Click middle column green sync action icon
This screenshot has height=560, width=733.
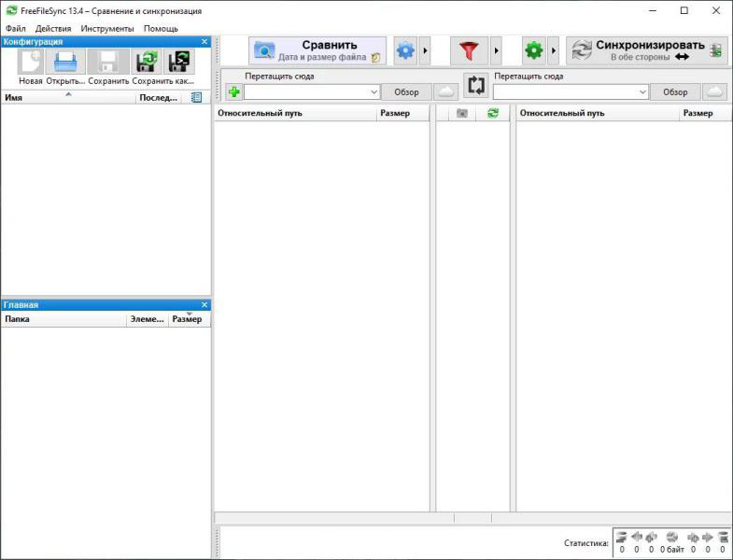pyautogui.click(x=493, y=113)
